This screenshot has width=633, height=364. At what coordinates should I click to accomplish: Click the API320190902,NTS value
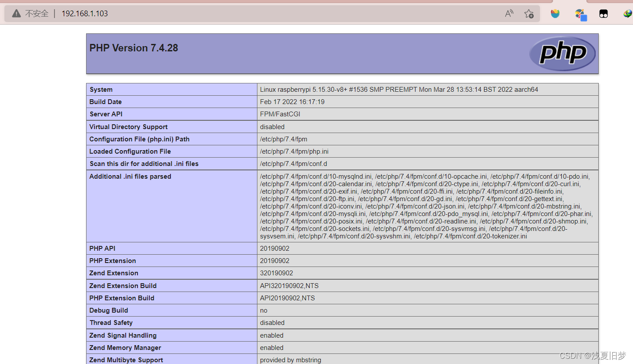(x=289, y=286)
